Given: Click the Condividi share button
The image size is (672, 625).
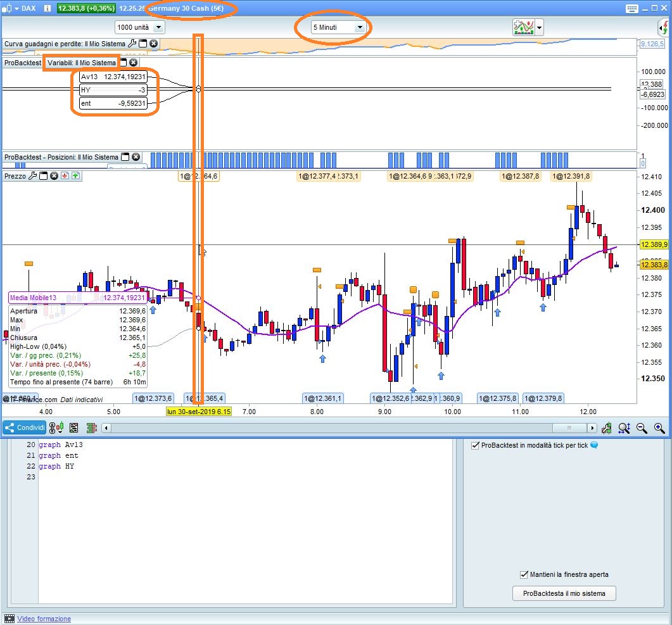Looking at the screenshot, I should click(25, 427).
